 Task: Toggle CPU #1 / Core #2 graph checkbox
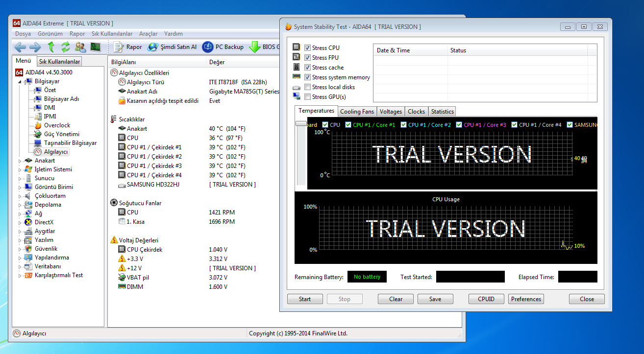click(x=404, y=125)
